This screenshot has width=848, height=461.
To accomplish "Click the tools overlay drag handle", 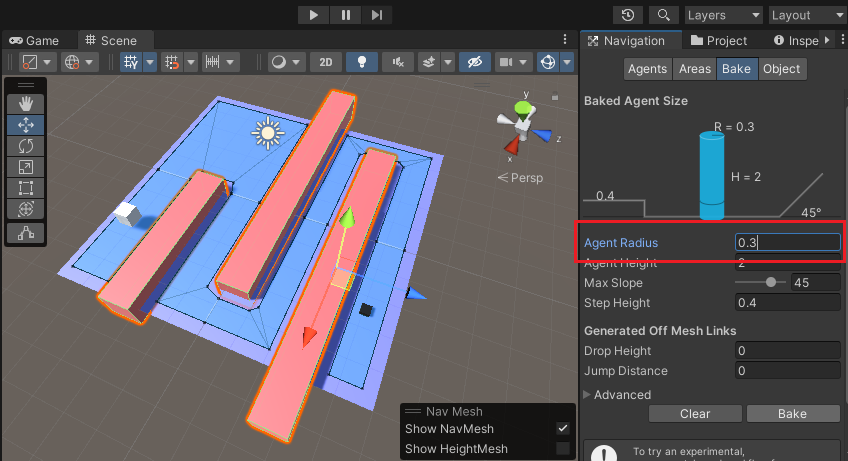I will tap(26, 85).
